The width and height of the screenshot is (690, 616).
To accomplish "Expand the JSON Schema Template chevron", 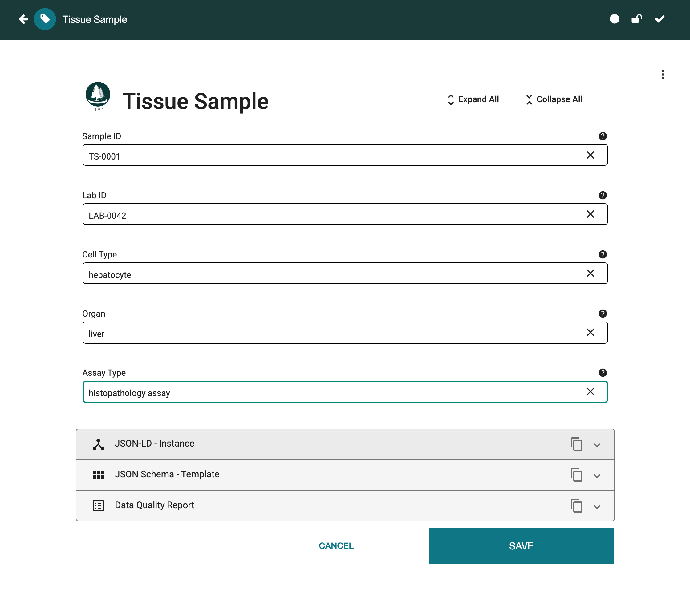I will (x=597, y=476).
